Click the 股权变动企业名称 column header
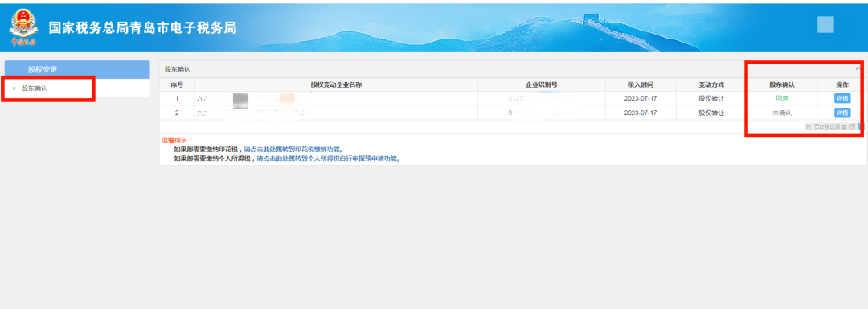Screen dimensions: 868x309 (336, 84)
